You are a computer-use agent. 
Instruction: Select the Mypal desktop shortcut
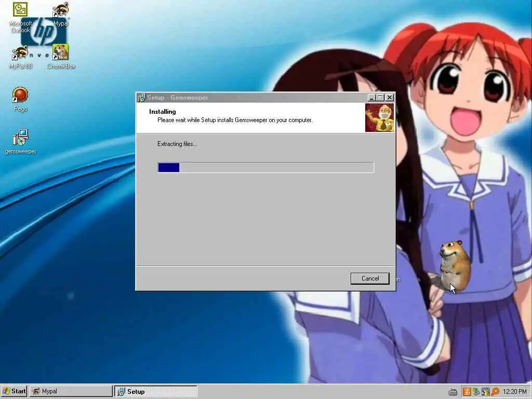61,15
